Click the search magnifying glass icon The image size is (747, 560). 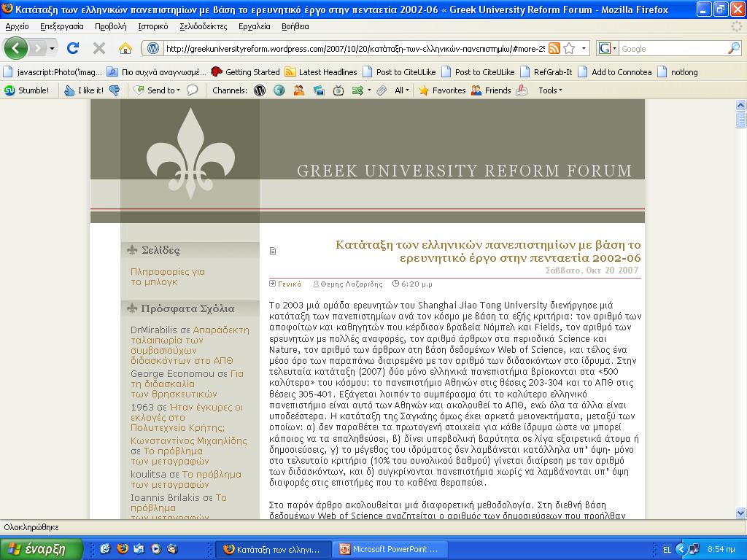(734, 48)
